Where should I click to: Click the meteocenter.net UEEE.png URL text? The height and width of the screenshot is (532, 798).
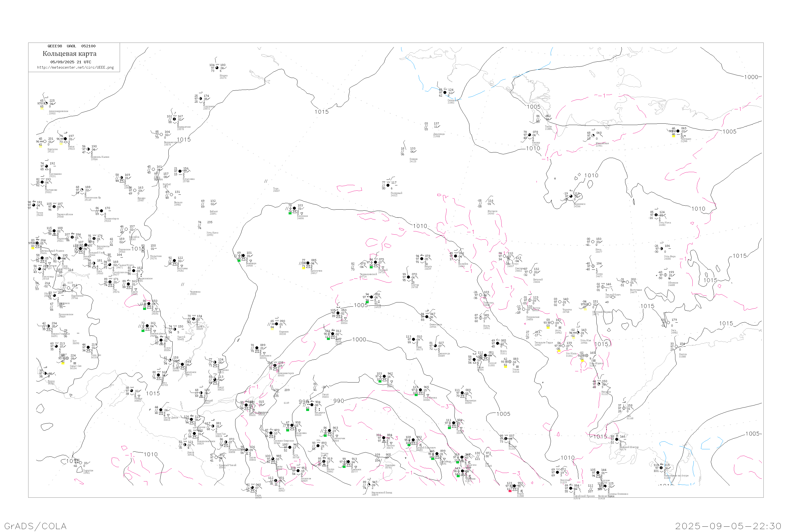coord(75,68)
